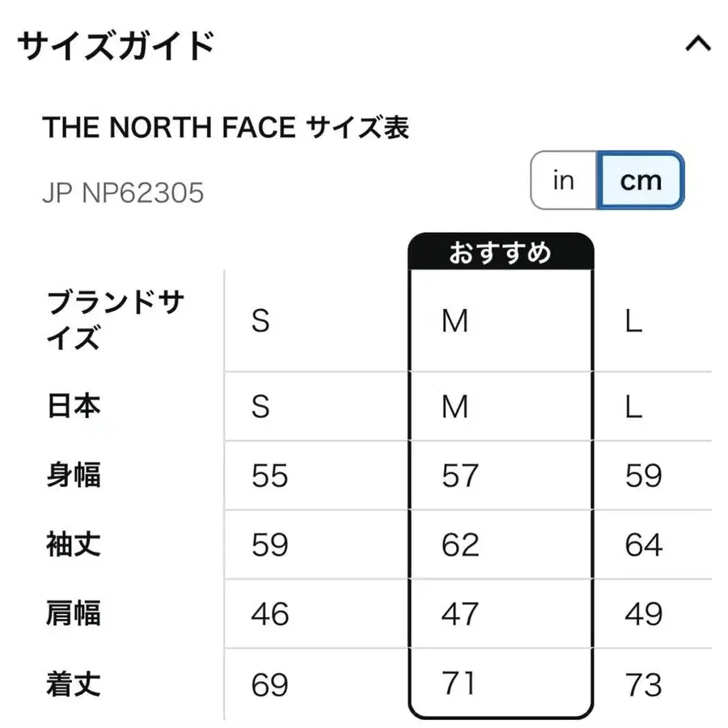Click the 着丈 row label

pyautogui.click(x=72, y=684)
